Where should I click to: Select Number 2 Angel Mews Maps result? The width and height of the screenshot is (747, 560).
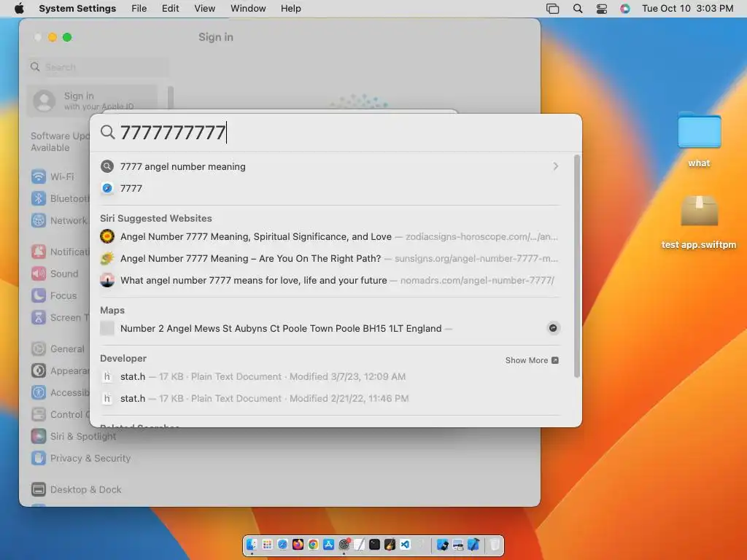[329, 328]
